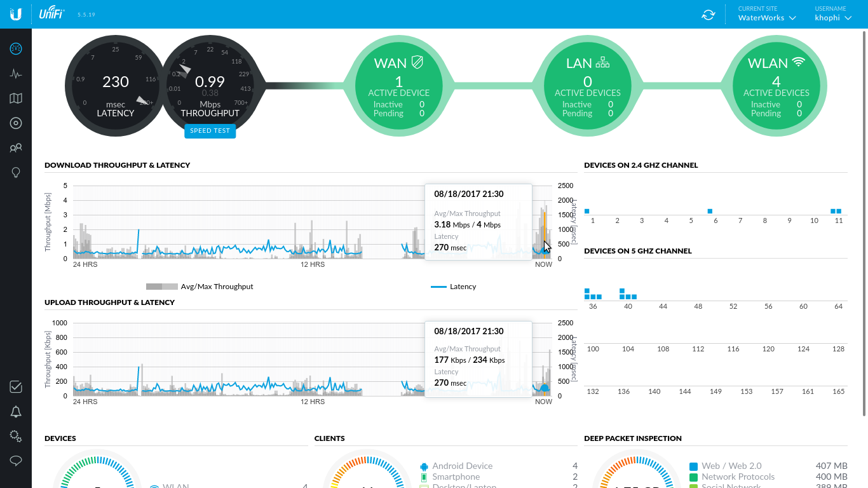Image resolution: width=868 pixels, height=488 pixels.
Task: Click the refresh icon in top bar
Action: tap(708, 15)
